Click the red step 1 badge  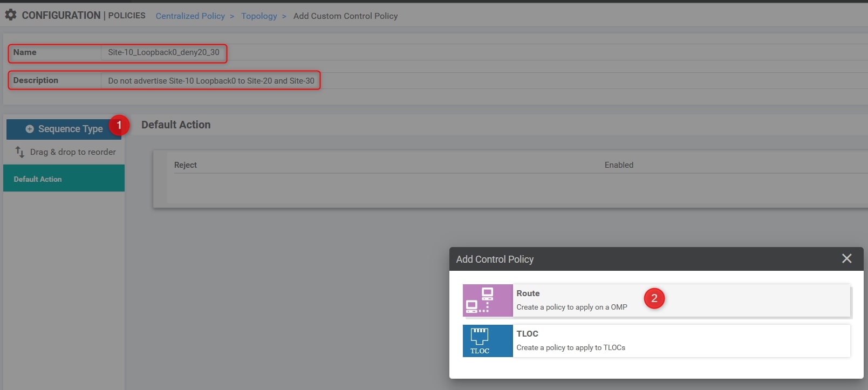pos(119,125)
